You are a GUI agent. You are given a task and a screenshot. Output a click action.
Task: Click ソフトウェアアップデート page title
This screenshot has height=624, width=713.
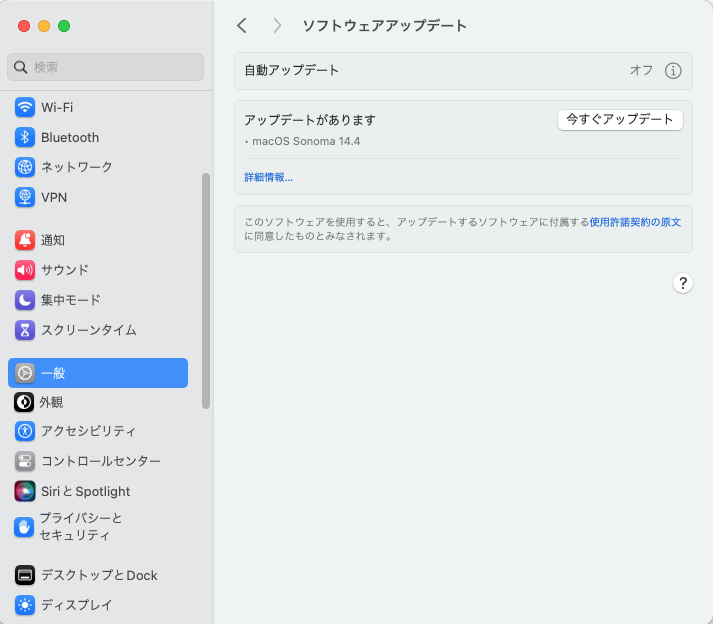pyautogui.click(x=385, y=26)
